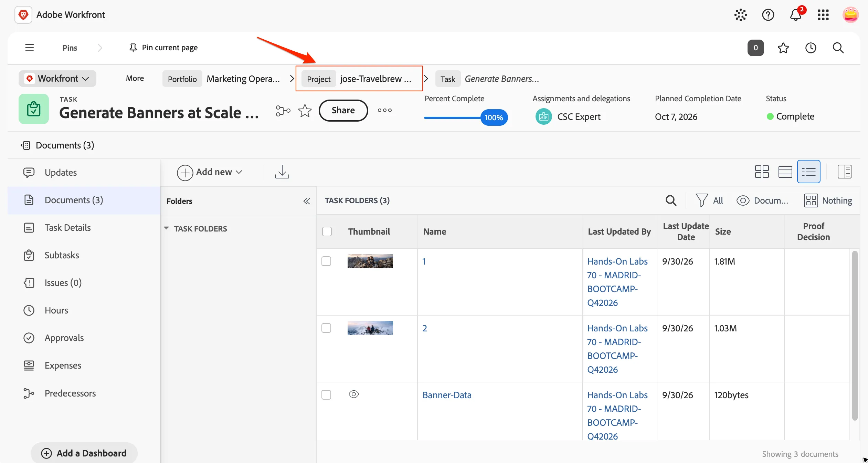Screen dimensions: 868x463
Task: Expand the Add new dropdown
Action: [210, 172]
